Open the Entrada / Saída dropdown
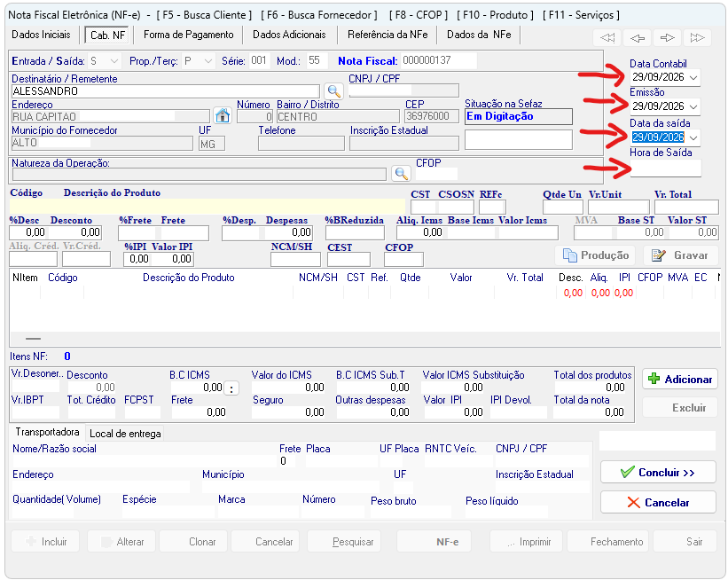 click(114, 61)
